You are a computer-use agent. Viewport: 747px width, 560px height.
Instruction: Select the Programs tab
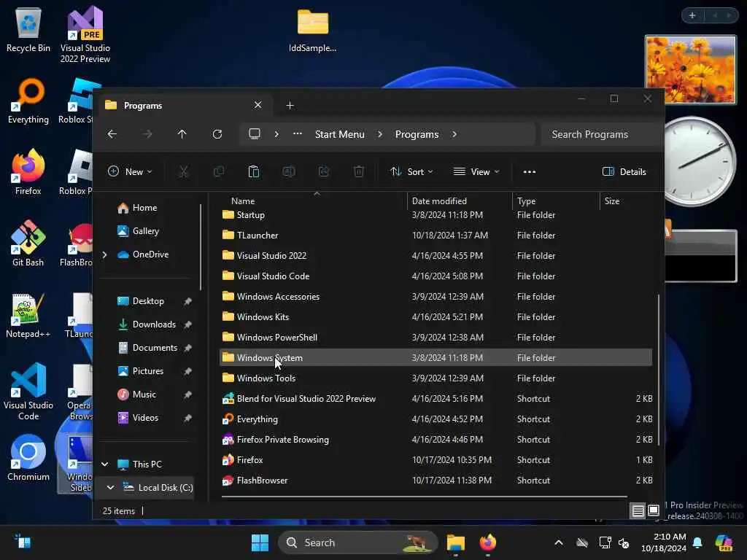tap(183, 105)
